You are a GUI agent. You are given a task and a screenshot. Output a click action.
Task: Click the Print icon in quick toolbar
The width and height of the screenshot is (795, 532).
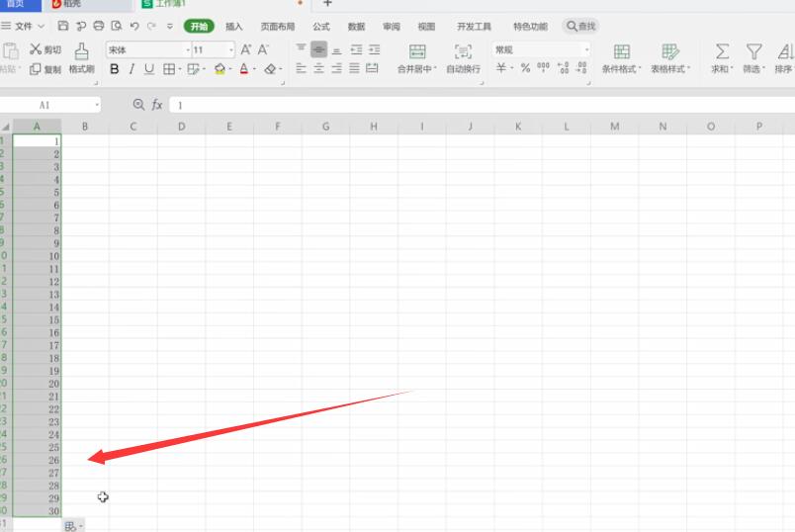pyautogui.click(x=98, y=26)
